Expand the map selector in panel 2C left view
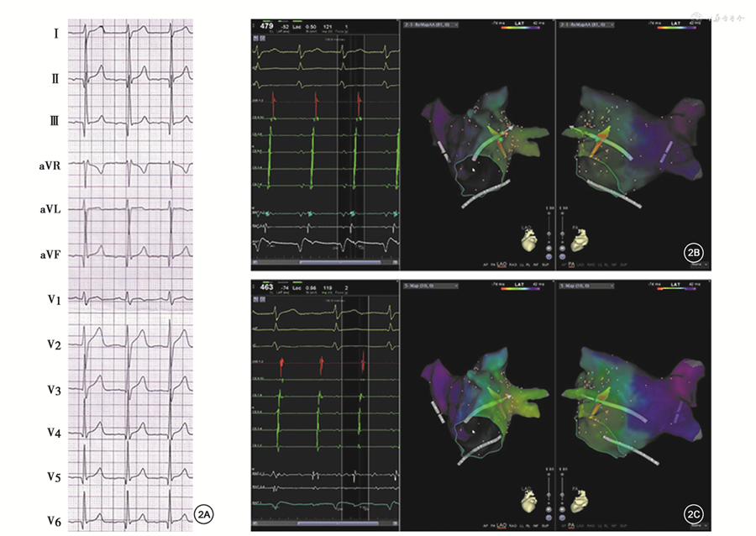The width and height of the screenshot is (756, 536). tap(429, 286)
